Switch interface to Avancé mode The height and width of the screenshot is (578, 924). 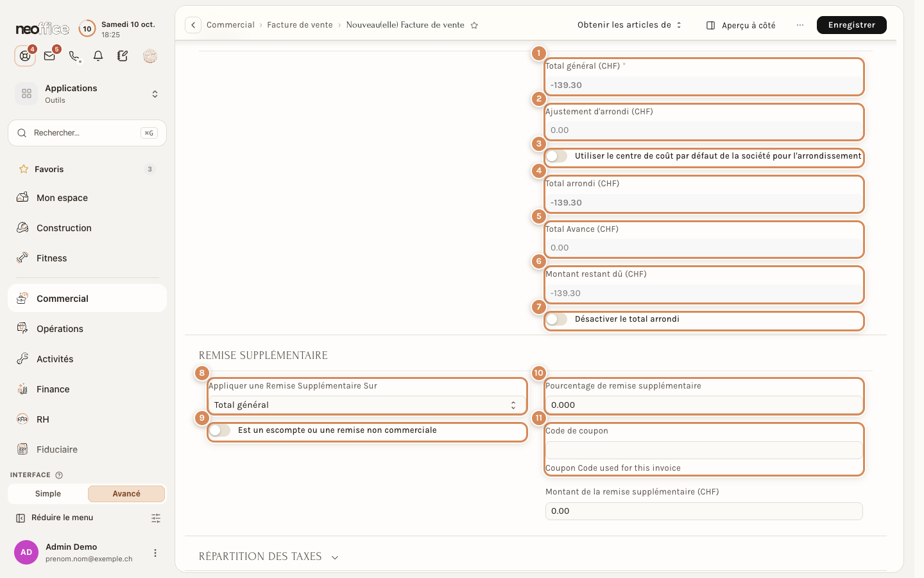click(x=126, y=494)
